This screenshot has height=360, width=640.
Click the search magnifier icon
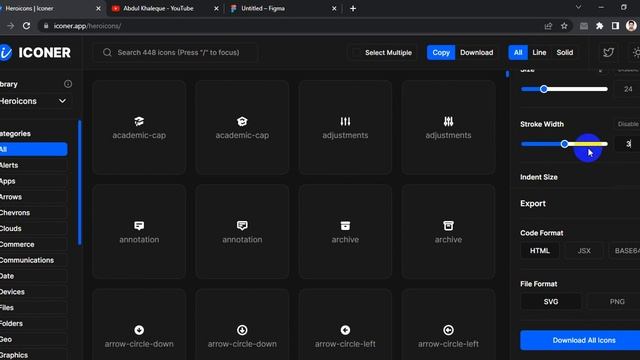pos(107,52)
